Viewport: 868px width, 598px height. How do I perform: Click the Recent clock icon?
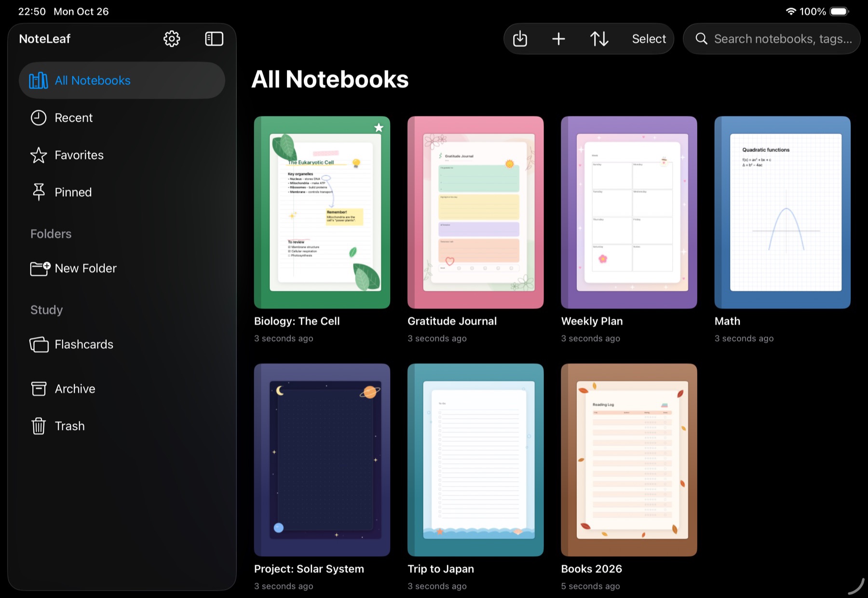pyautogui.click(x=39, y=118)
